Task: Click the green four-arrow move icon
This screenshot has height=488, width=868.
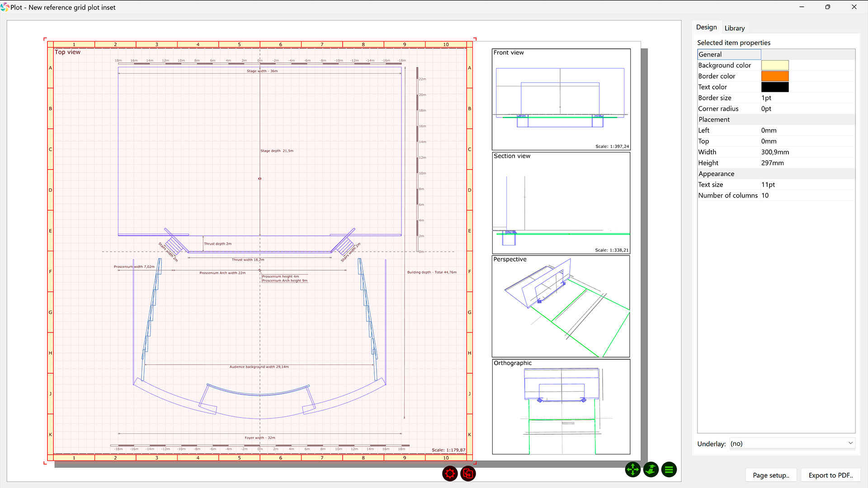Action: click(x=633, y=470)
